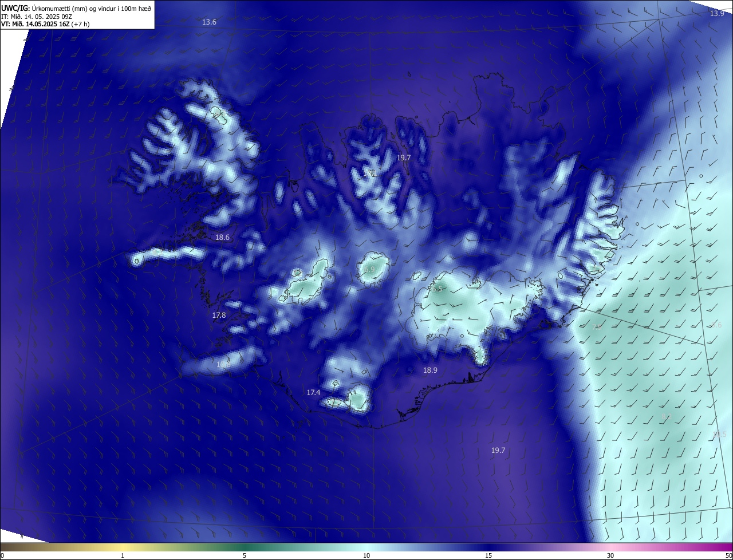Click the "UWC/IG: Úrkomumætti (mm)" title line
This screenshot has height=560, width=733.
[x=76, y=7]
